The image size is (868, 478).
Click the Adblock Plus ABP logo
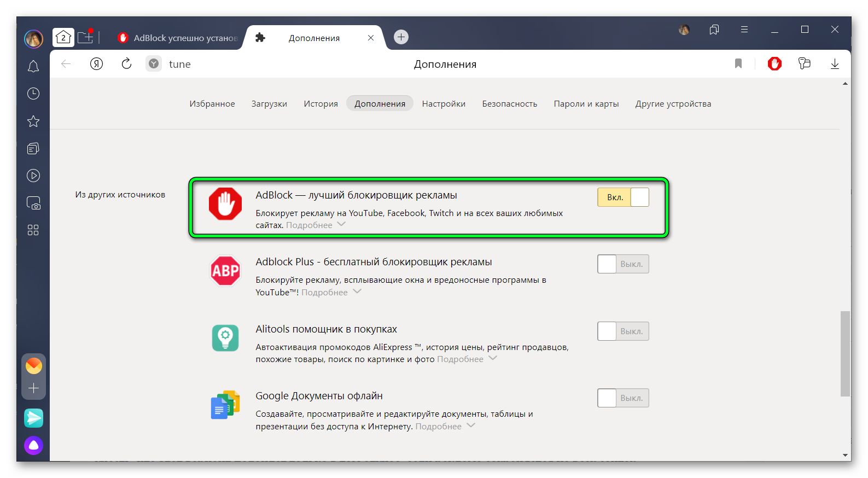(225, 271)
